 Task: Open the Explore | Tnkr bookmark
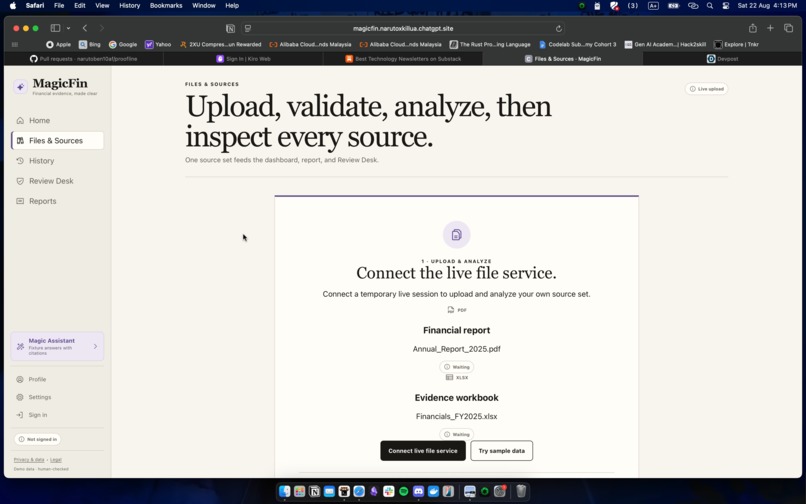(736, 45)
